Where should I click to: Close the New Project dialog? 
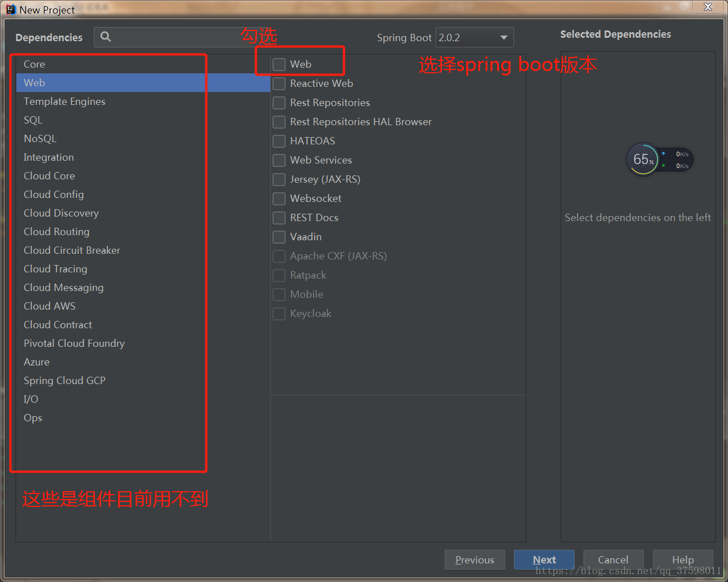[708, 7]
